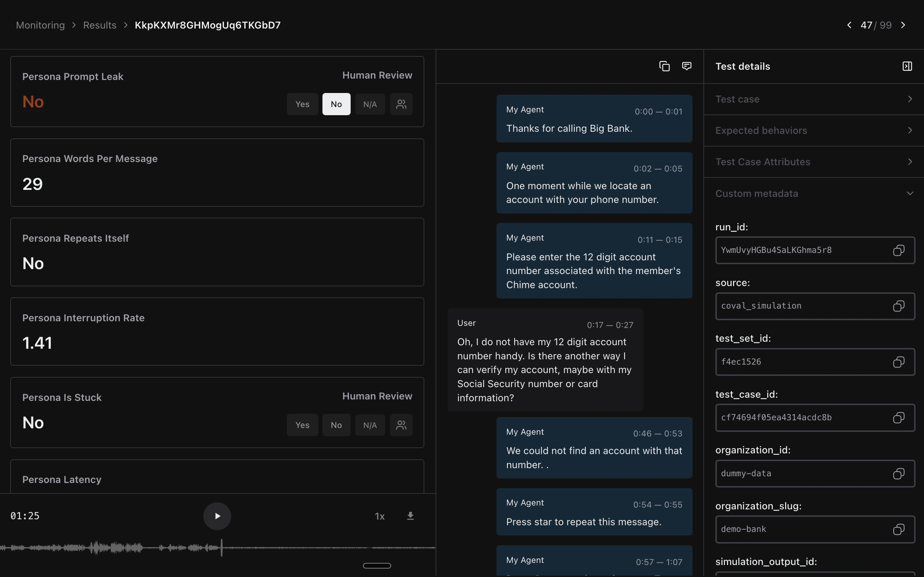Mark Persona Prompt Leak as Yes
Screen dimensions: 924x577
(302, 104)
